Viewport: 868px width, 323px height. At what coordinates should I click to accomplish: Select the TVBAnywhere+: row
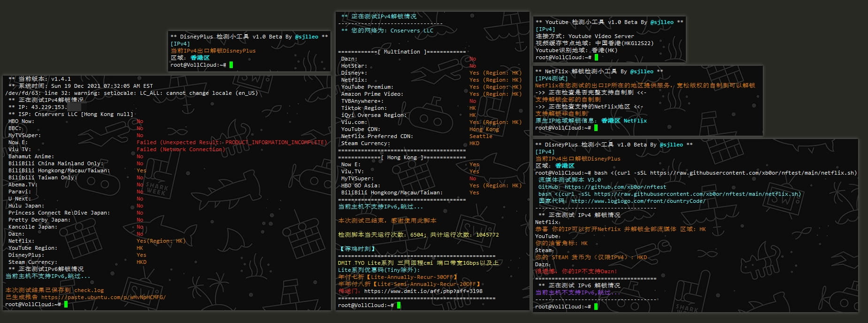pyautogui.click(x=408, y=101)
